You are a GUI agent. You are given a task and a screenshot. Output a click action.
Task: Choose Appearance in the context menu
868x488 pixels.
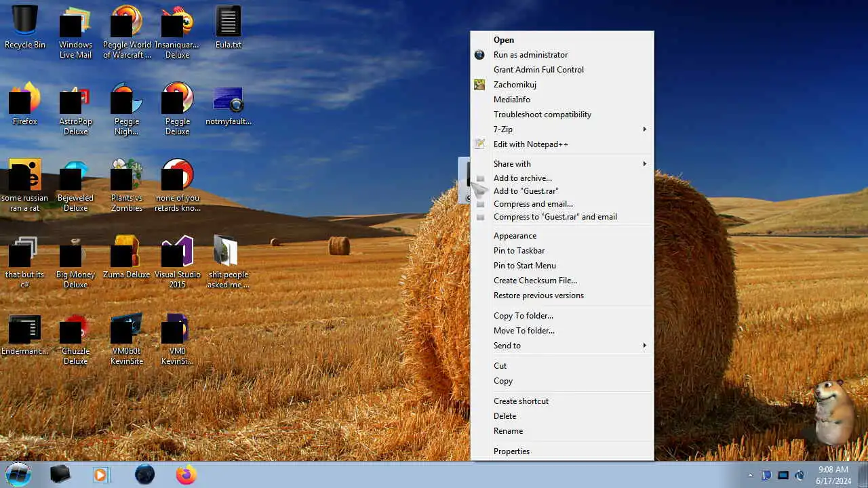point(562,236)
